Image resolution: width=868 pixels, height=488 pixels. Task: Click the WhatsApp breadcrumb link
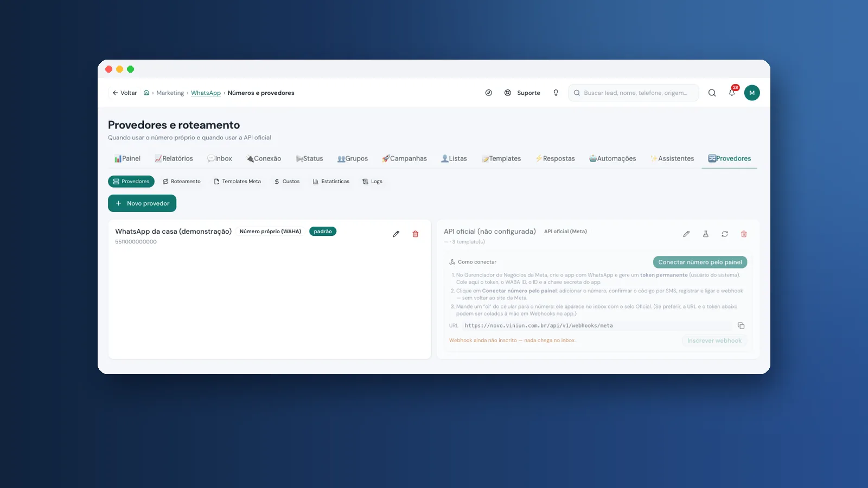pos(206,93)
